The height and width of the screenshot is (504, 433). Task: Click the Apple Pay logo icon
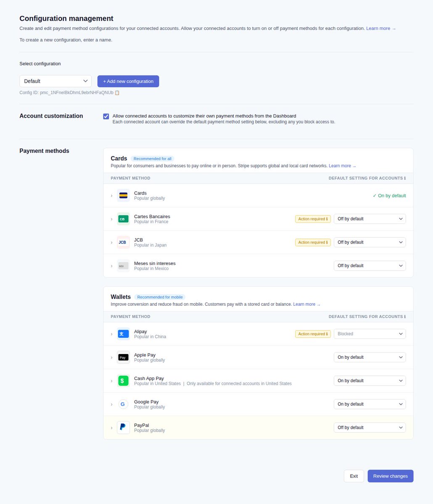(x=123, y=357)
